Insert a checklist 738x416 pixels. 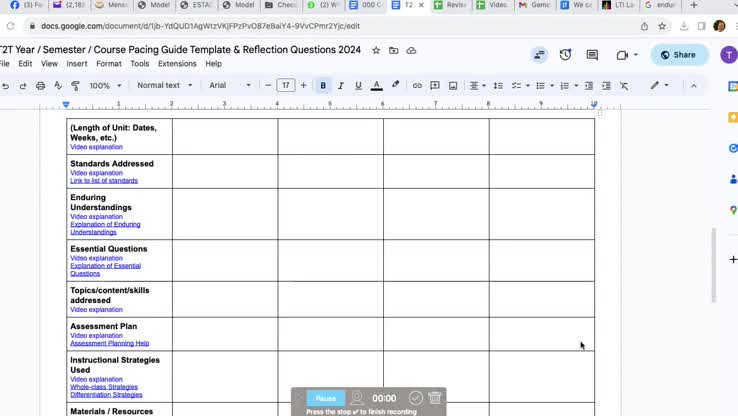[516, 86]
